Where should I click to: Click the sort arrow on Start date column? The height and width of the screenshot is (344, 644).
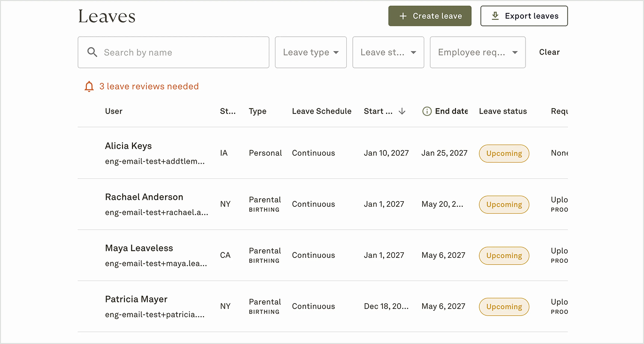click(x=402, y=112)
